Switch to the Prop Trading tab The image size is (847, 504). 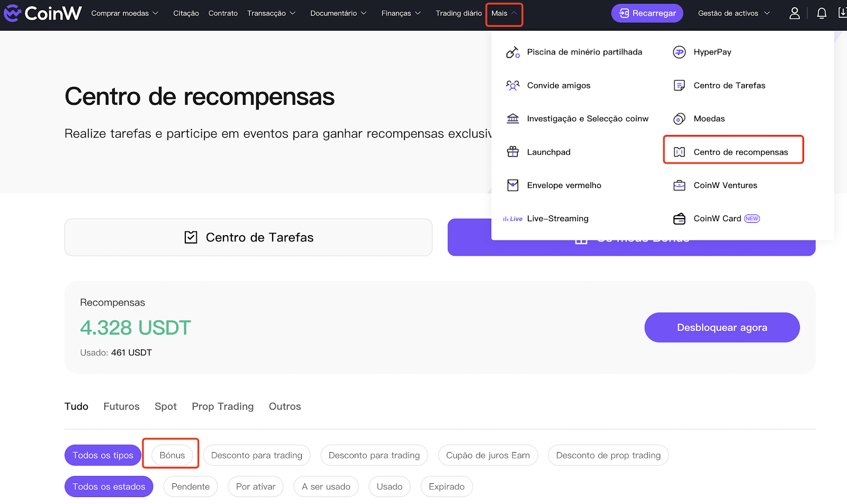click(x=223, y=406)
